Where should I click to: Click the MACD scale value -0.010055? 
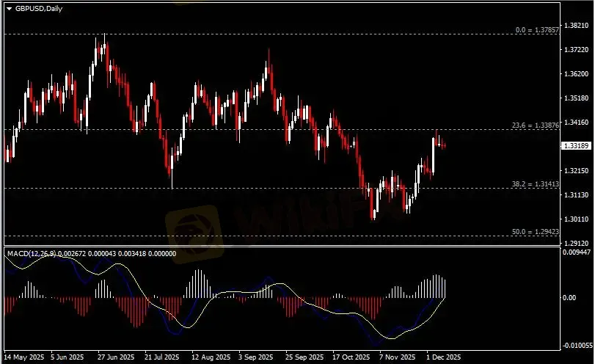coord(577,346)
